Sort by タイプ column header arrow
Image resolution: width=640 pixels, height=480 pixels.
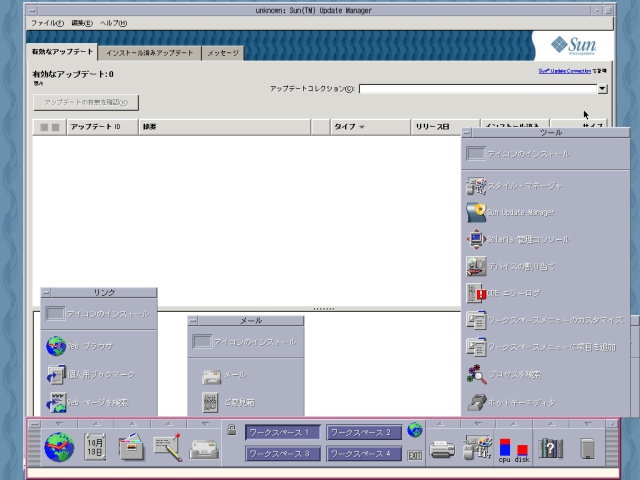coord(362,127)
